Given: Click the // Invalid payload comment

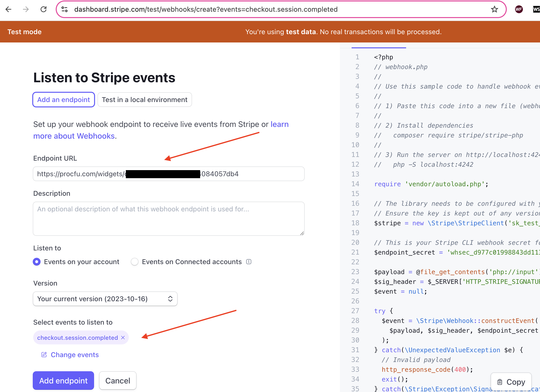Looking at the screenshot, I should point(416,360).
